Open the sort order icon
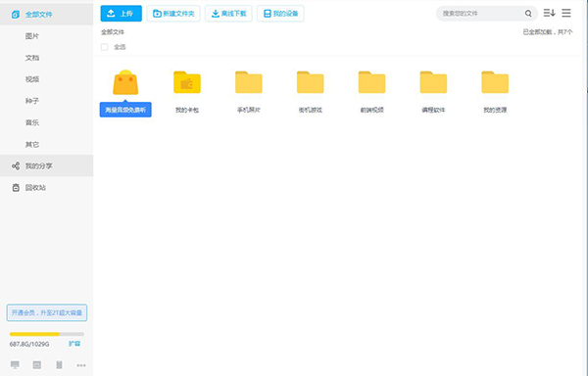The height and width of the screenshot is (376, 588). tap(550, 13)
